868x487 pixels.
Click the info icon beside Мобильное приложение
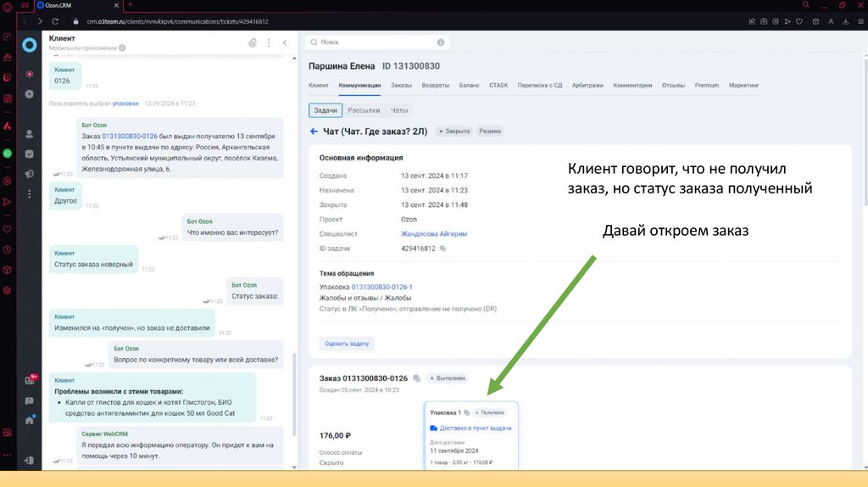tap(122, 48)
